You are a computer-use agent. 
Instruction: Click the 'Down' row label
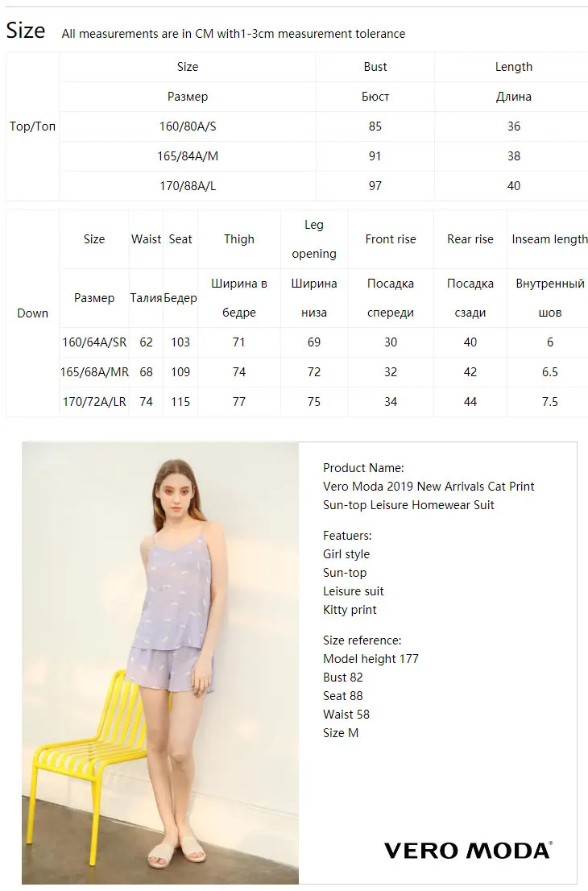coord(32,313)
